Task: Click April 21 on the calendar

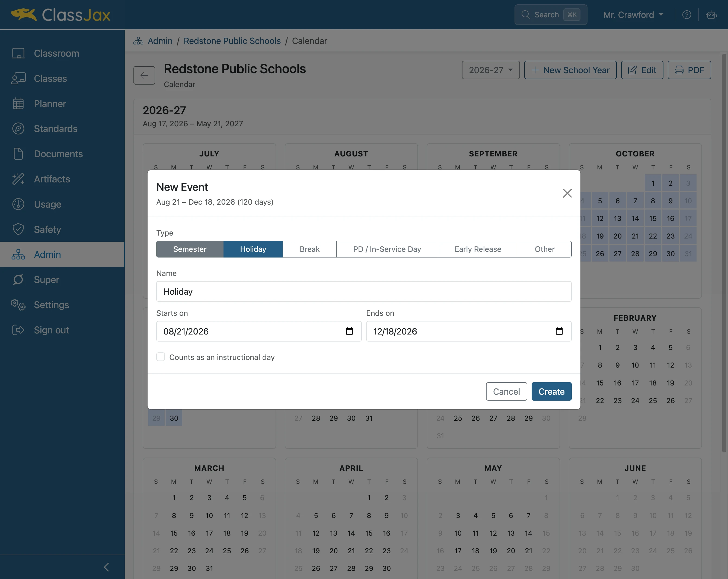Action: pyautogui.click(x=351, y=551)
